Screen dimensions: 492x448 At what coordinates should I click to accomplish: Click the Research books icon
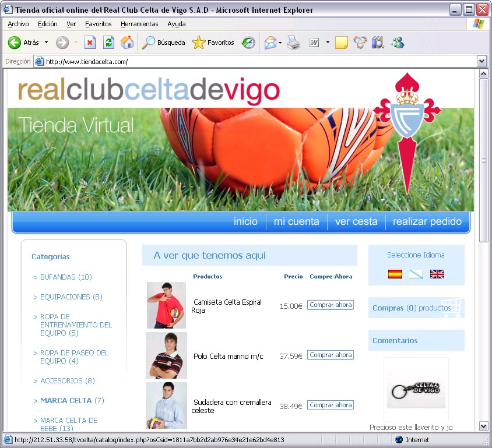click(378, 43)
